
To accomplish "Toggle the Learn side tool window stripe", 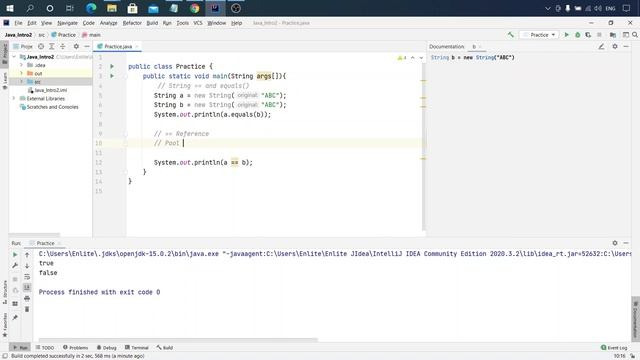I will (x=4, y=80).
